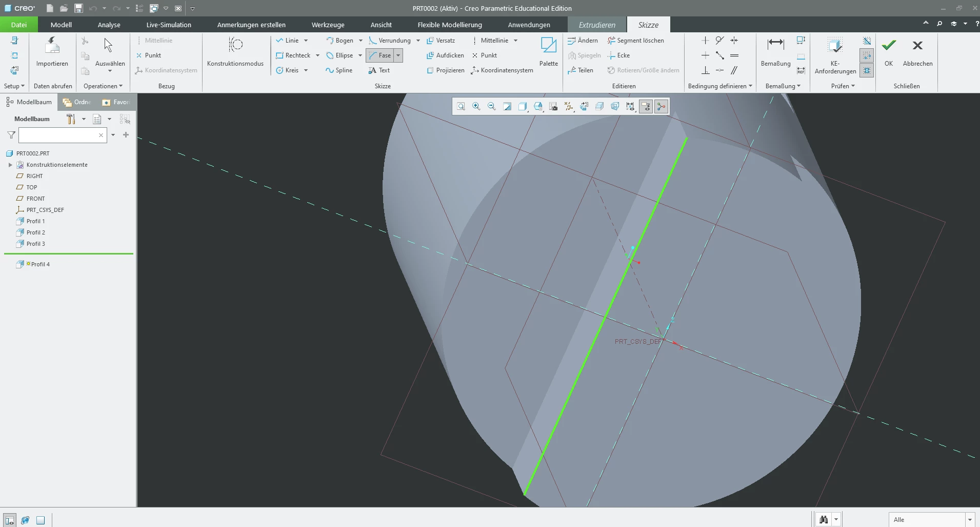Open the Werkzeuge ribbon tab

[x=328, y=25]
